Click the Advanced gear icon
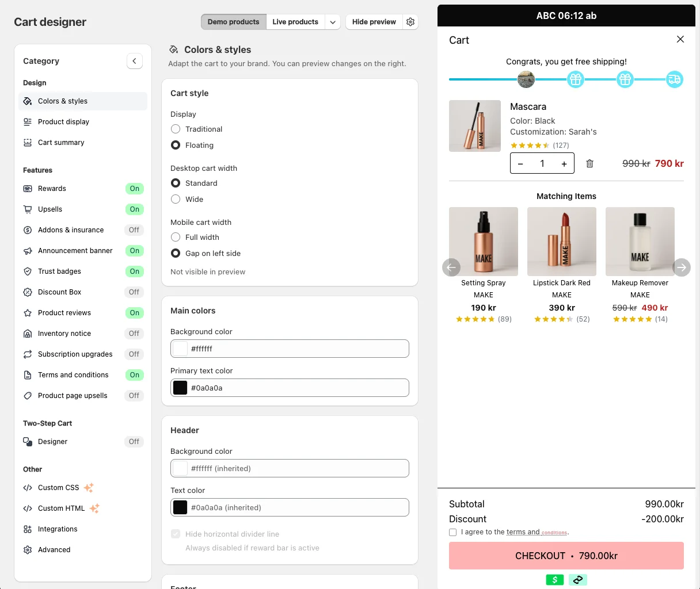Viewport: 700px width, 589px height. (x=28, y=550)
